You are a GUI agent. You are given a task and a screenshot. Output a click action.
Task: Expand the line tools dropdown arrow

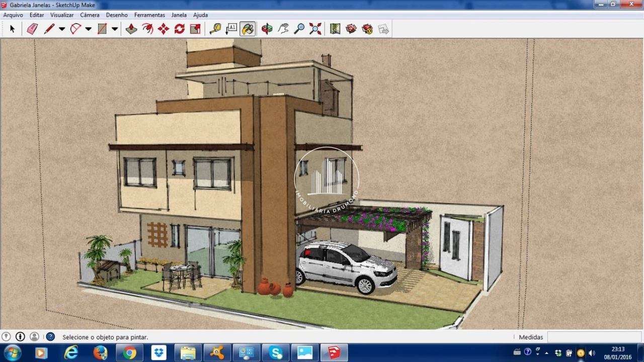pyautogui.click(x=62, y=29)
